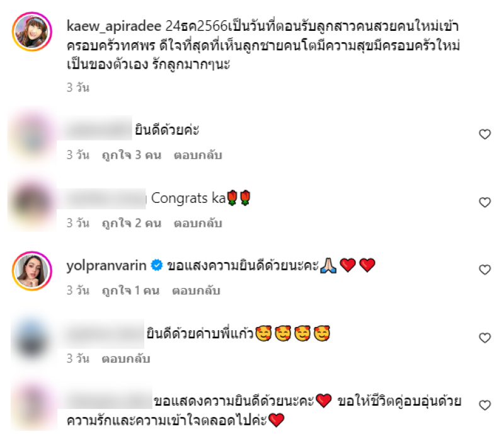Screen dimensions: 504x443
Task: Reply to the 'Congrats ka' comment
Action: [198, 223]
